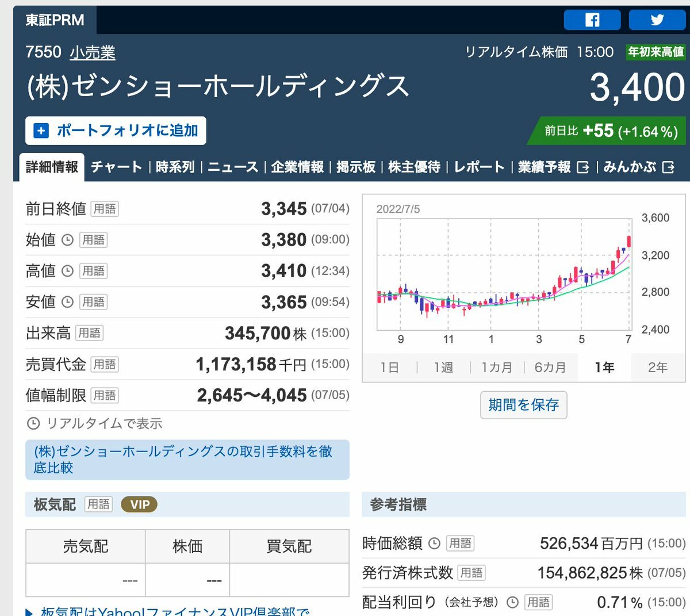Open 用語 glossary for 始値
690x616 pixels.
click(x=93, y=240)
